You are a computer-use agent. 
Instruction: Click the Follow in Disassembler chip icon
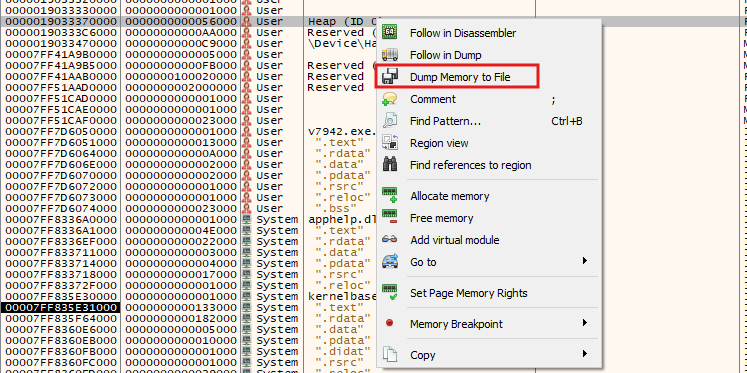(x=390, y=33)
